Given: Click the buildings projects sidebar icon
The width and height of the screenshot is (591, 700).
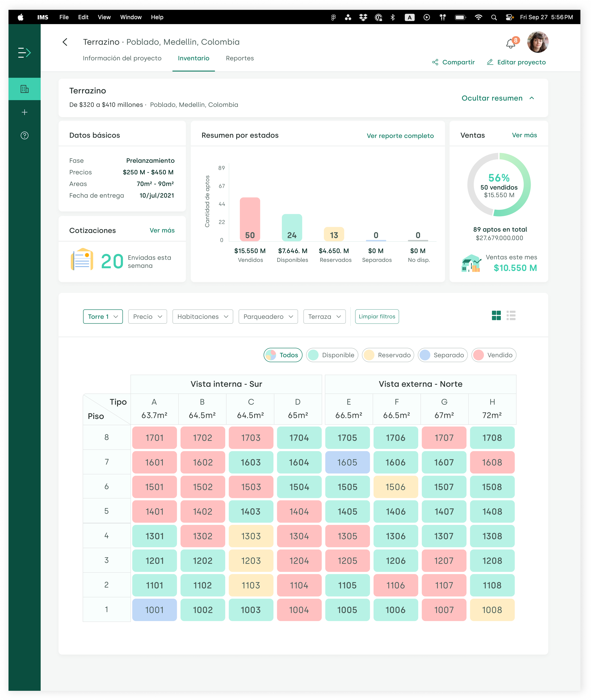Looking at the screenshot, I should click(24, 89).
